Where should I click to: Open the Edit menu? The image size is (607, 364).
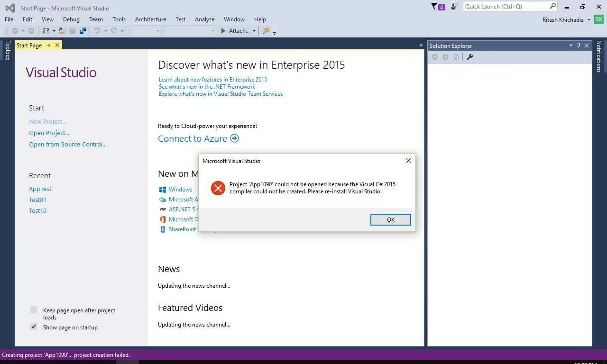click(x=28, y=19)
